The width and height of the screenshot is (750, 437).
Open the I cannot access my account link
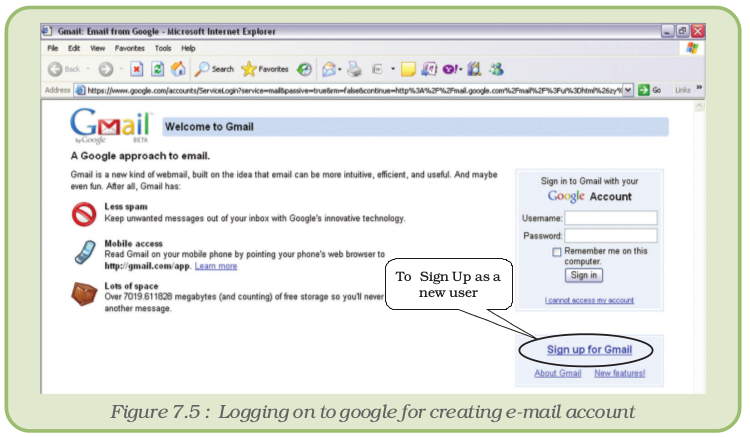[589, 300]
